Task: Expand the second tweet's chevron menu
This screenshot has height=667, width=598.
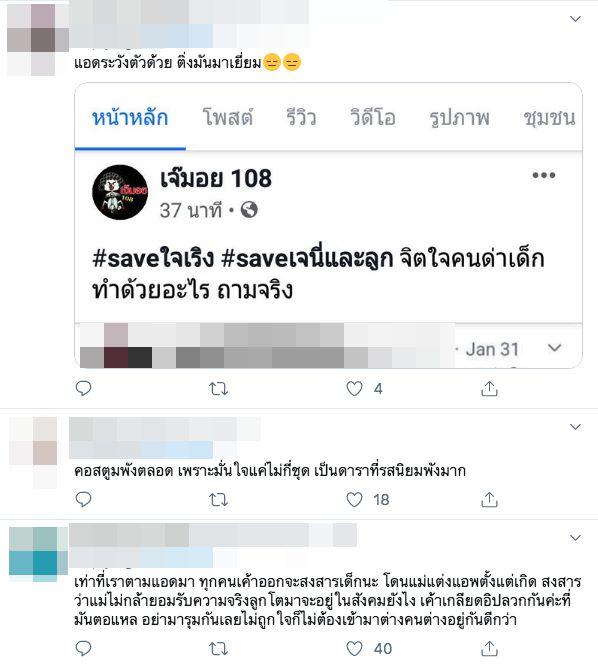Action: (575, 427)
